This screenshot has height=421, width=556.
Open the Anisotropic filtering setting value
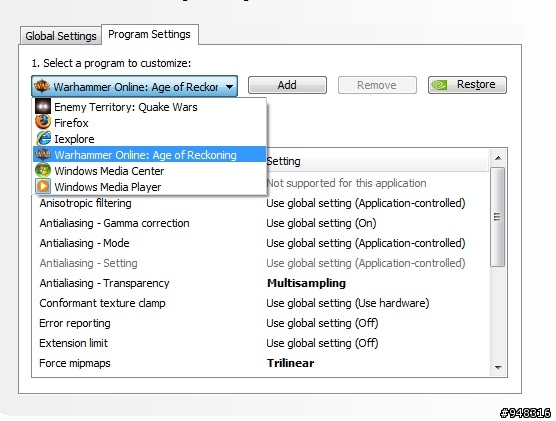[x=366, y=203]
